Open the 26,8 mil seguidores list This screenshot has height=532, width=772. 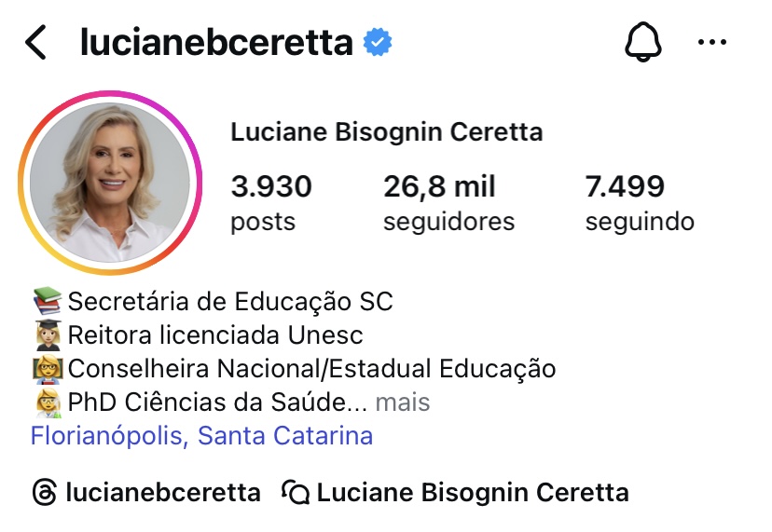pos(449,202)
